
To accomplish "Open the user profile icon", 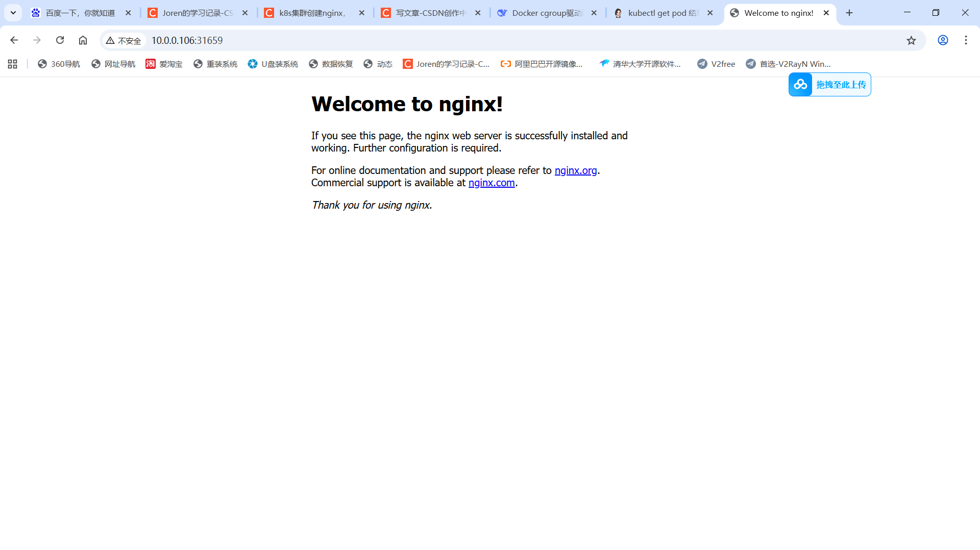I will (943, 40).
